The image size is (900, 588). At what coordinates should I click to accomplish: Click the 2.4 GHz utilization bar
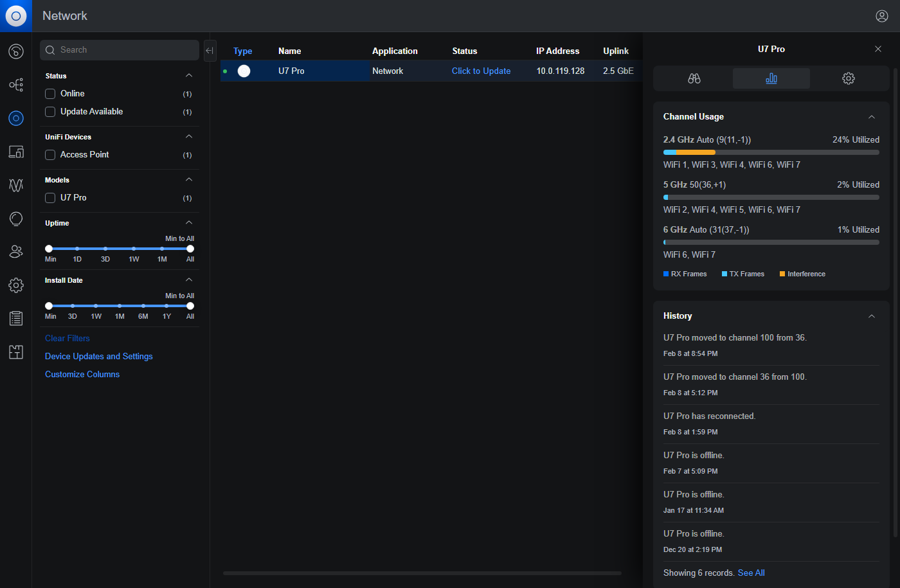771,152
